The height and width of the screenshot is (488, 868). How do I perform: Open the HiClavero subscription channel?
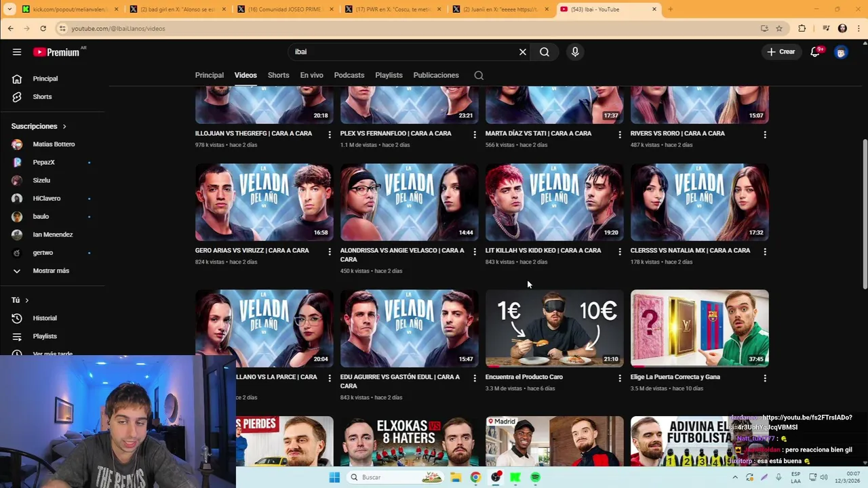click(x=47, y=198)
